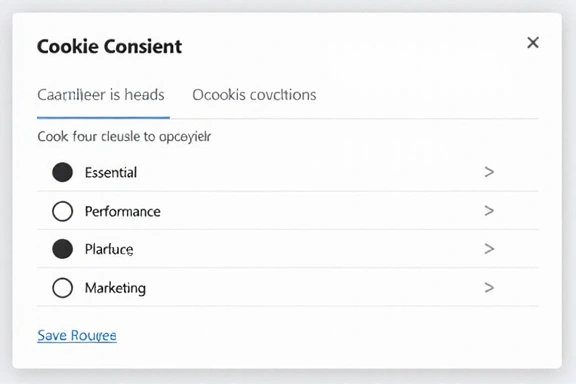Click the Save Rougee link
Viewport: 576px width, 384px height.
(77, 335)
